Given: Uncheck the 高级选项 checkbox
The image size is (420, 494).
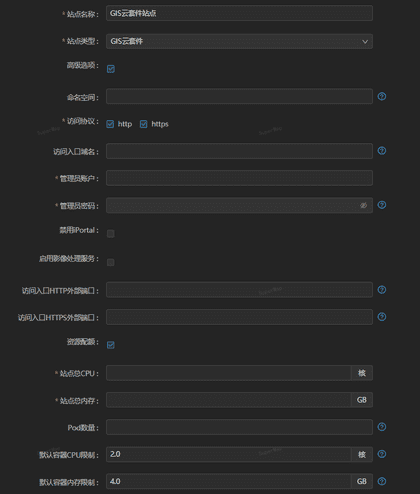Looking at the screenshot, I should pos(111,69).
